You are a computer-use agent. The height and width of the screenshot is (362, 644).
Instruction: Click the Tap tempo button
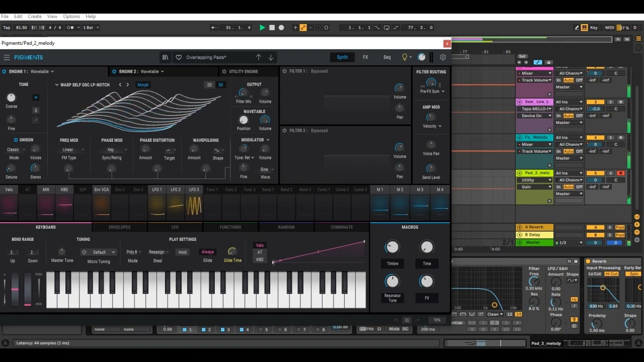pyautogui.click(x=7, y=28)
